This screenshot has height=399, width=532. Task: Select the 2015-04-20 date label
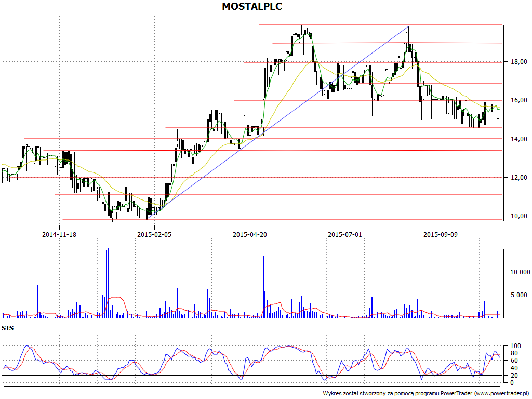click(250, 234)
